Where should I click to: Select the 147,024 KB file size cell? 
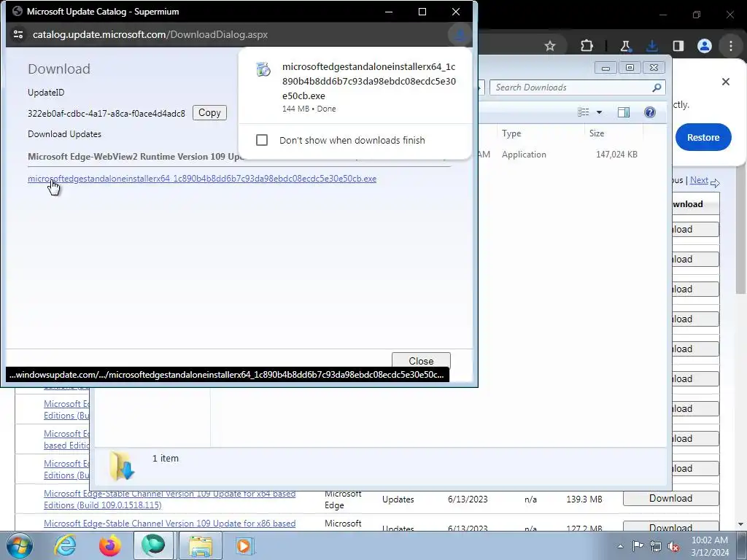(616, 155)
